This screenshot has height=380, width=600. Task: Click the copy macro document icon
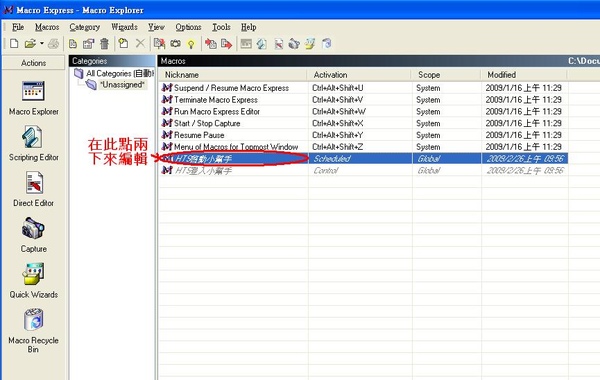(x=73, y=44)
